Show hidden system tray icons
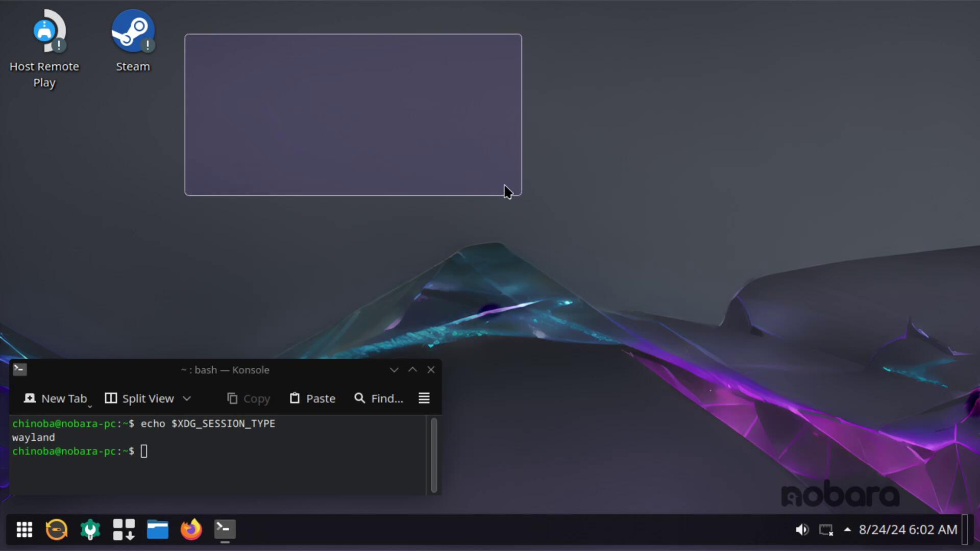Image resolution: width=980 pixels, height=551 pixels. tap(847, 530)
